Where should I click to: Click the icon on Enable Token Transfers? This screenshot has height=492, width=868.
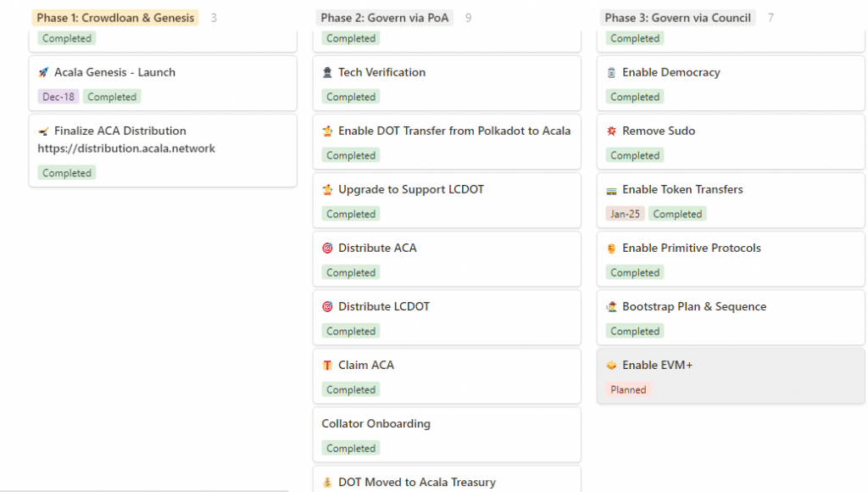pyautogui.click(x=612, y=190)
